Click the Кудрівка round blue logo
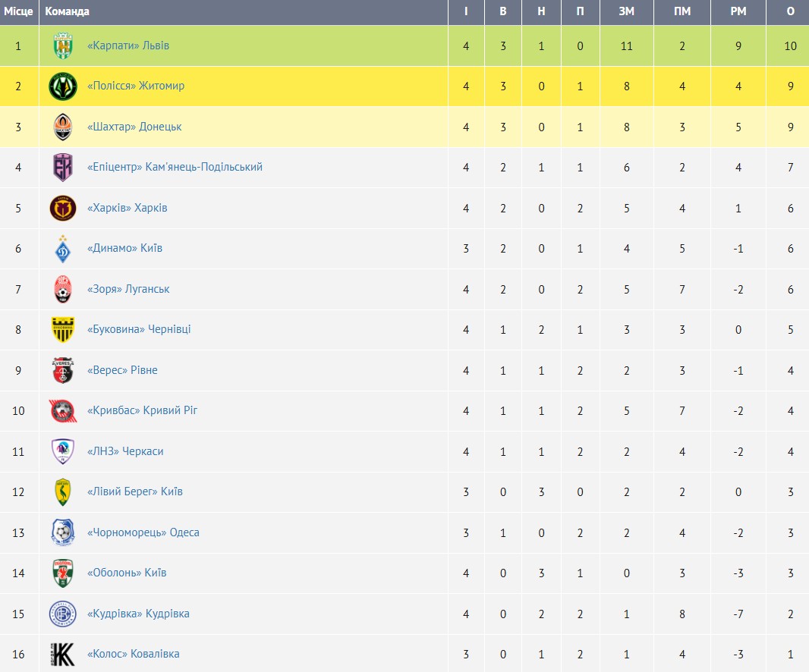 point(63,614)
